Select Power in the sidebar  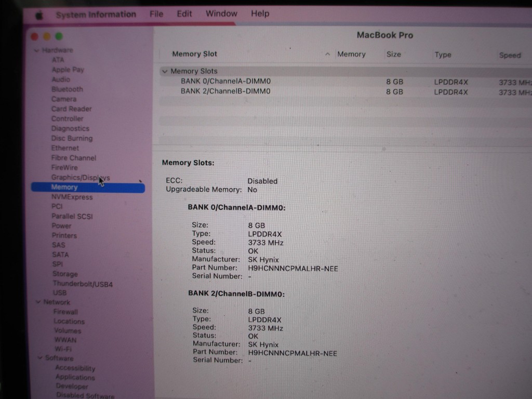[61, 225]
